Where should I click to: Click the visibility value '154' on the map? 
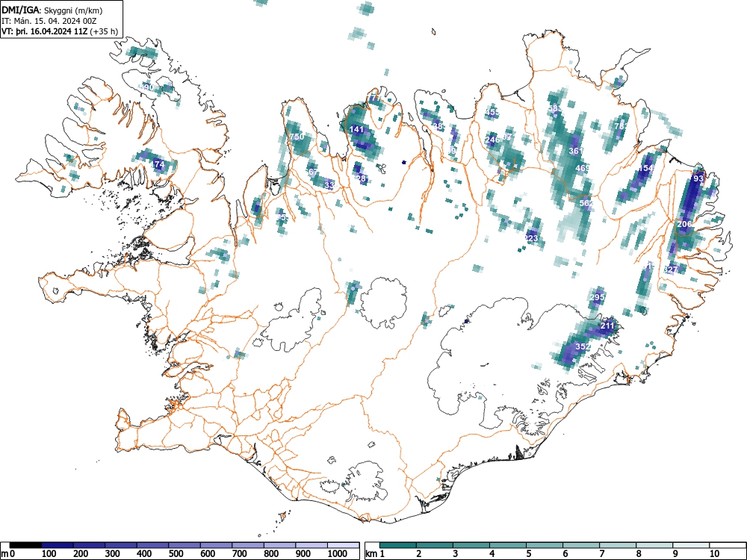click(646, 168)
